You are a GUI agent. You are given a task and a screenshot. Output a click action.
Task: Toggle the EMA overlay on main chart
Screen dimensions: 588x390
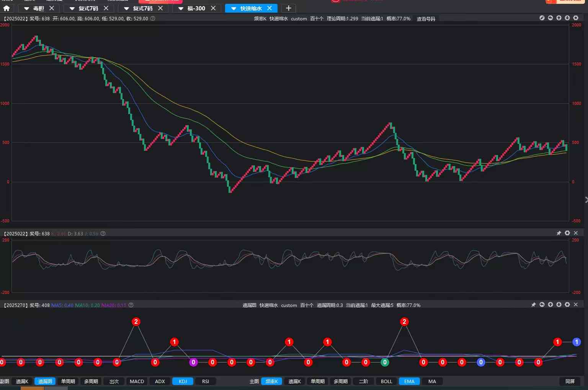[x=409, y=381]
